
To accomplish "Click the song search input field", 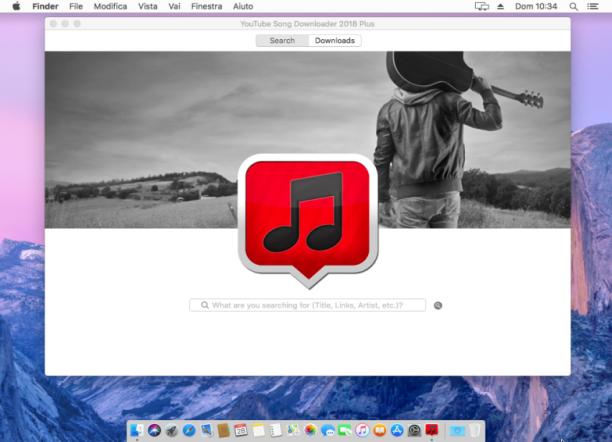I will point(308,305).
